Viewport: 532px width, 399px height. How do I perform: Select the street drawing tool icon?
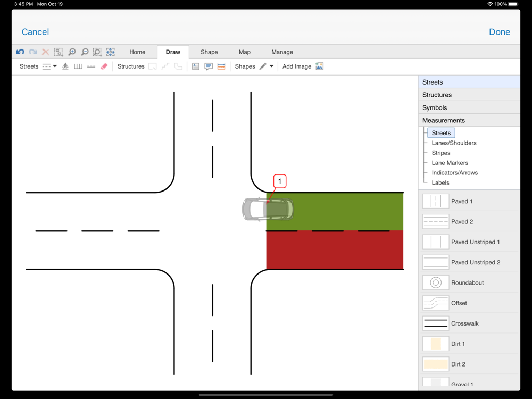coord(46,66)
